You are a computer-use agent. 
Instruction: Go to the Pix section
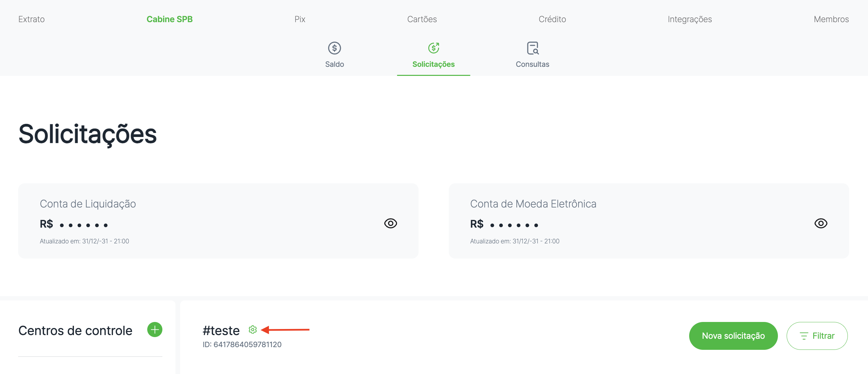coord(300,19)
